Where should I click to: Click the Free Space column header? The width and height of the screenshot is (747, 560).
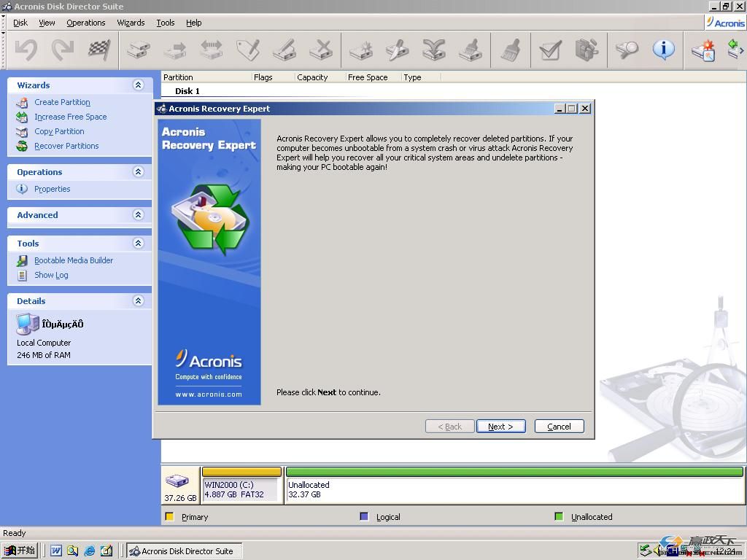(374, 77)
